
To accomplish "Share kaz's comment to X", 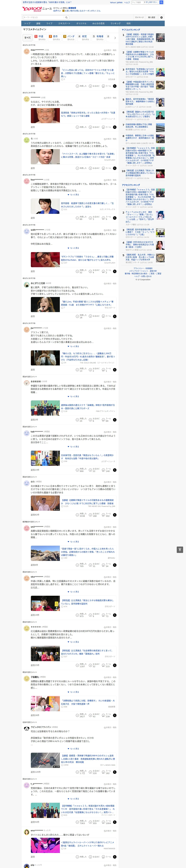I will tap(115, 218).
